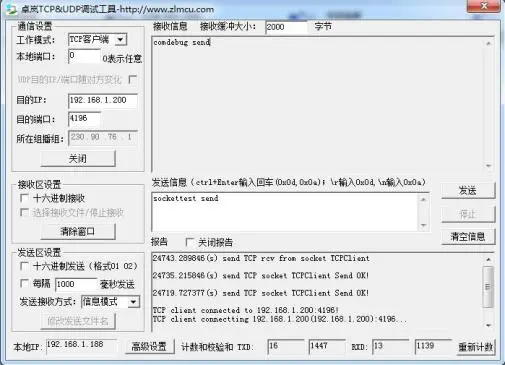Click log line starting 24719.727377
The image size is (505, 365).
[261, 293]
